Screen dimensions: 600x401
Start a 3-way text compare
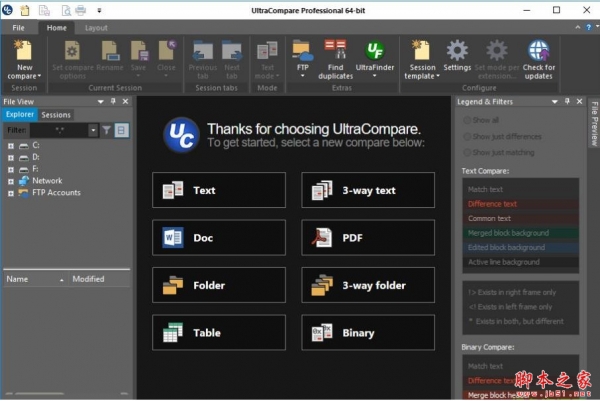pos(368,190)
